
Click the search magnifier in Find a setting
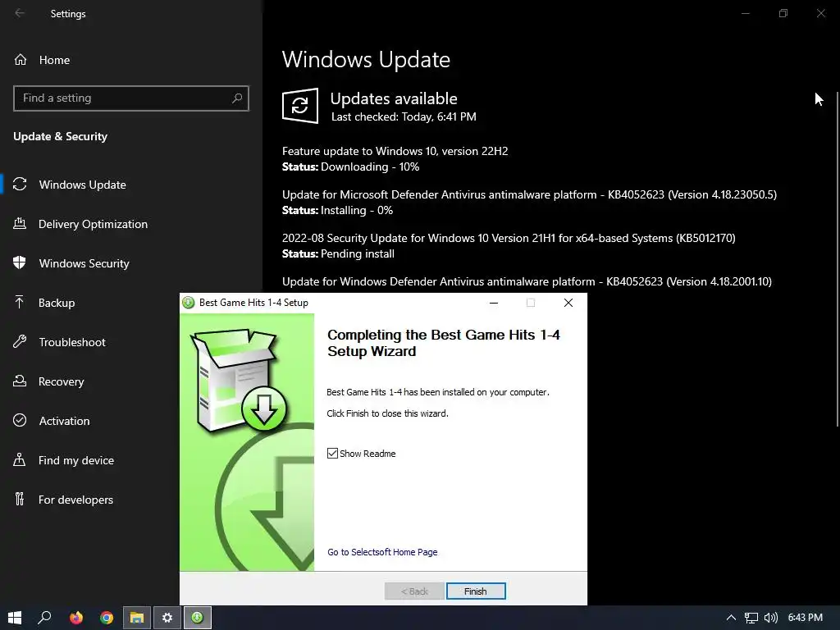[x=237, y=98]
